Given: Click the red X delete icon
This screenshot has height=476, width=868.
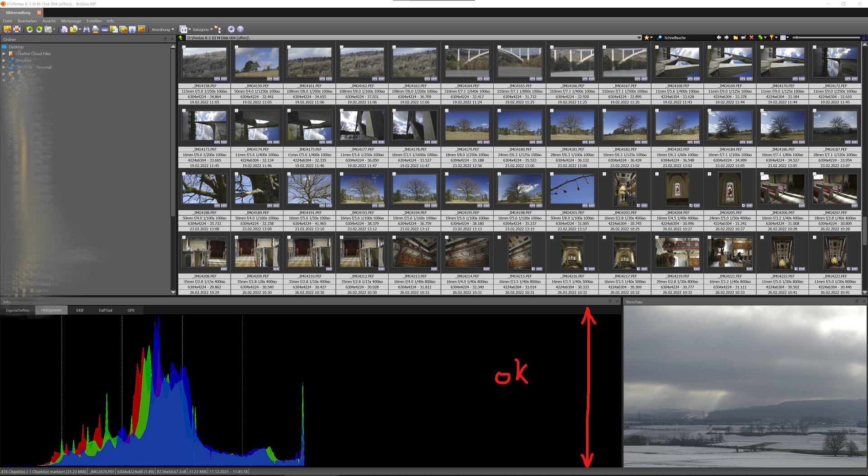Looking at the screenshot, I should point(751,38).
